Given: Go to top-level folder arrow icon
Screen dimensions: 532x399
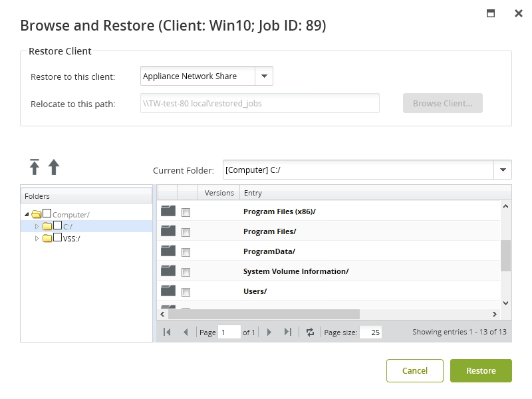Looking at the screenshot, I should (x=35, y=167).
